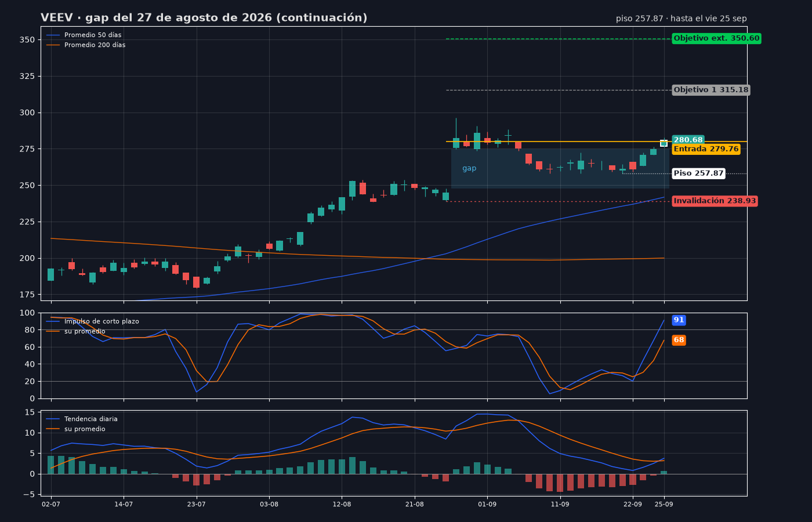The image size is (812, 522).
Task: Click the blue momentum value badge 91
Action: [x=679, y=320]
